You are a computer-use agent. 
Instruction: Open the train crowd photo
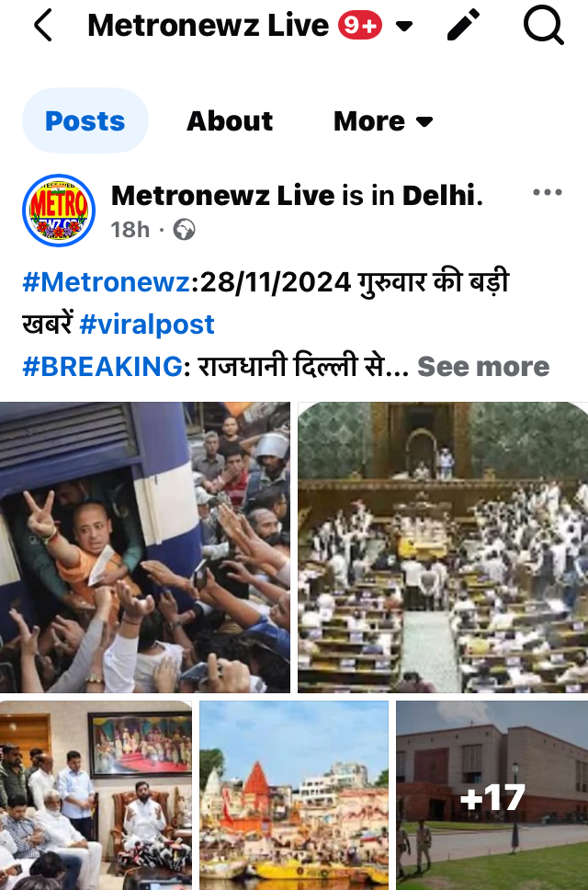144,547
